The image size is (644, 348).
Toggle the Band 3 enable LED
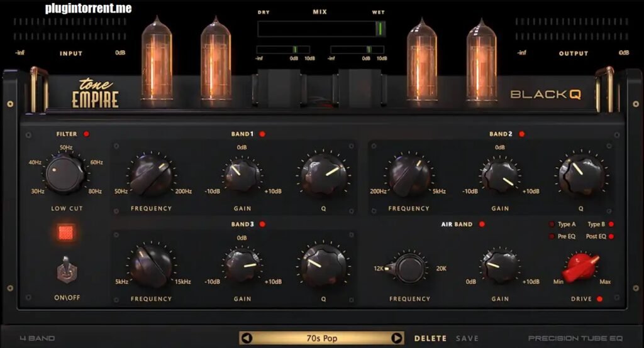pyautogui.click(x=262, y=224)
